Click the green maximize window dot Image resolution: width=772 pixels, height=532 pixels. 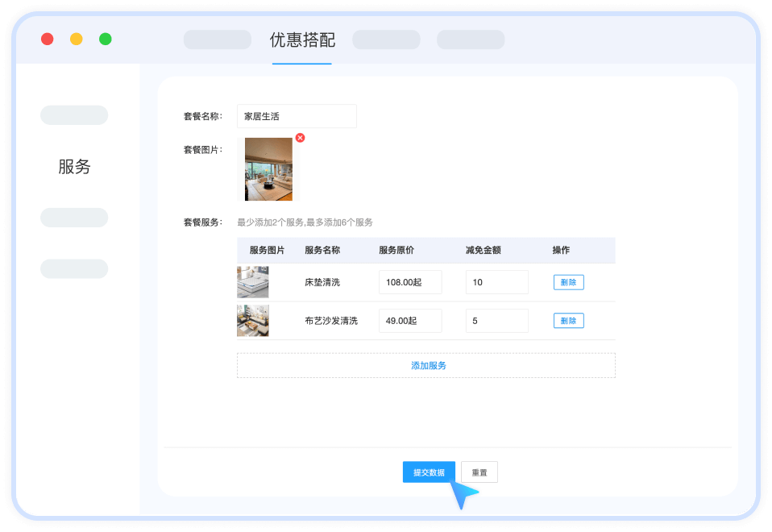[x=105, y=39]
